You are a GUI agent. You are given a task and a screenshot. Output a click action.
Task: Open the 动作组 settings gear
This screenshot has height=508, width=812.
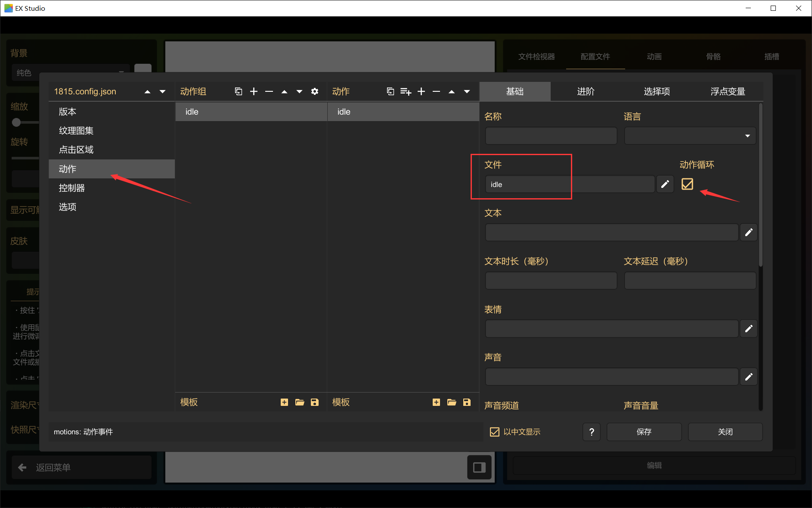[x=315, y=91]
